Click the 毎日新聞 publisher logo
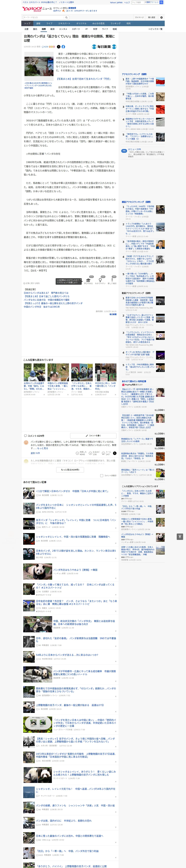This screenshot has width=186, height=868. click(x=104, y=47)
